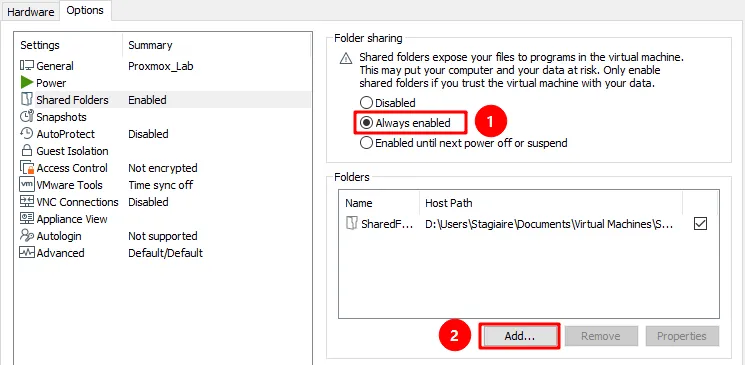
Task: Click the Remove button
Action: 601,336
